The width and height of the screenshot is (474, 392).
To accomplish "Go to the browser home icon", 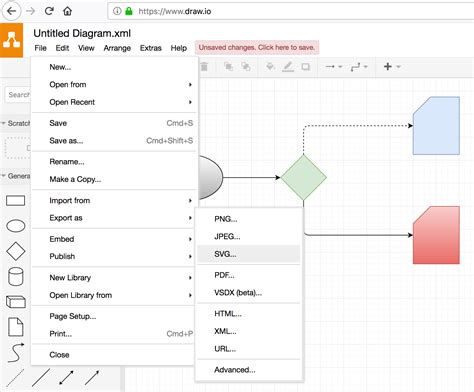I will coord(67,11).
